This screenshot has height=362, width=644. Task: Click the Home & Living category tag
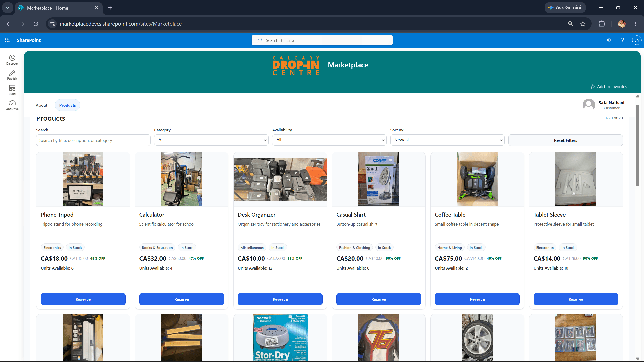pyautogui.click(x=450, y=248)
